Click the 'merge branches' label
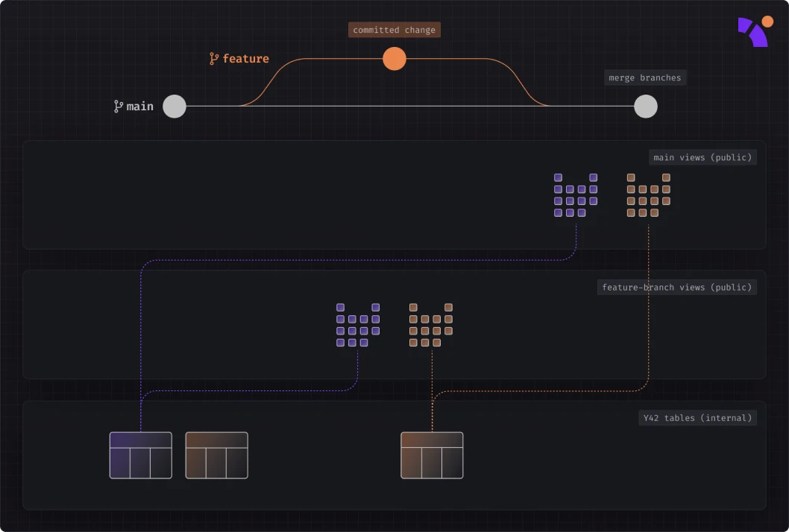Viewport: 789px width, 532px height. coord(644,77)
